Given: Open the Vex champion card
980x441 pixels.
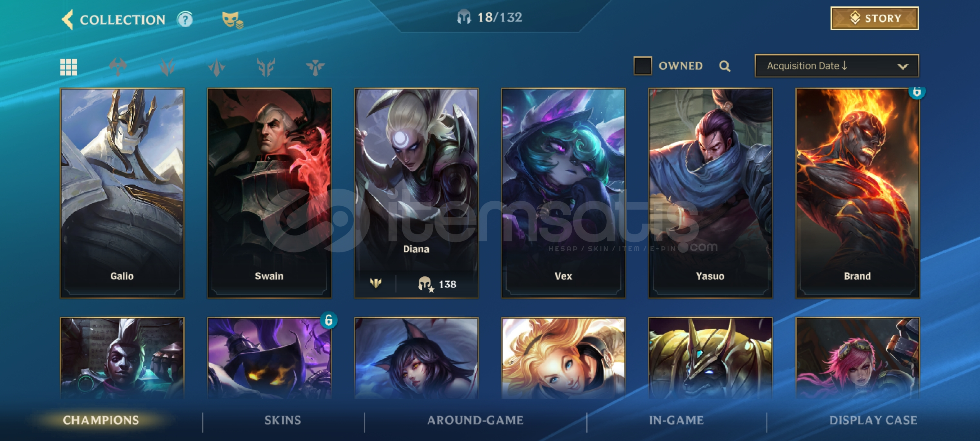Looking at the screenshot, I should click(x=563, y=193).
